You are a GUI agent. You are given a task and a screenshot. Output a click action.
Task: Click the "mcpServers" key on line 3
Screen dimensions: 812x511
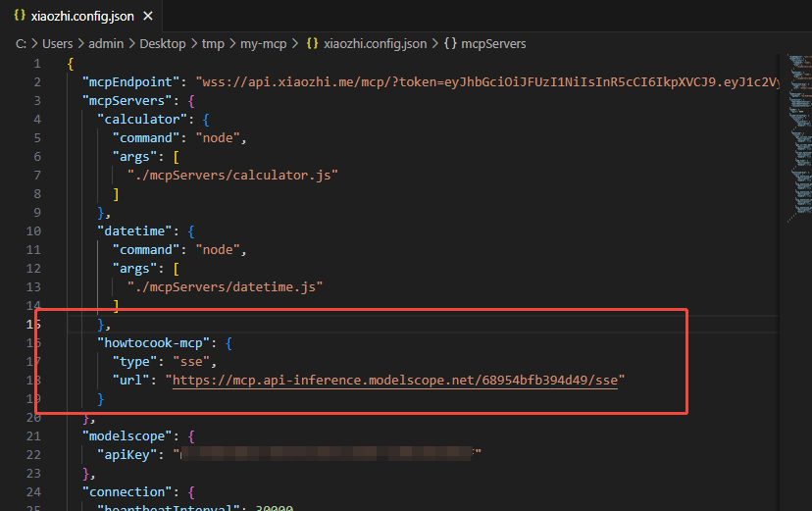pyautogui.click(x=127, y=101)
